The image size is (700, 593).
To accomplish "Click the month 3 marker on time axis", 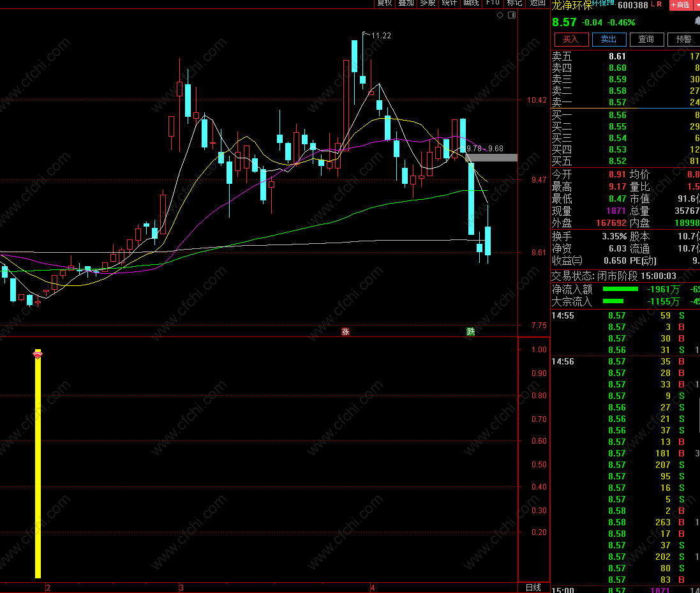I will (x=181, y=588).
